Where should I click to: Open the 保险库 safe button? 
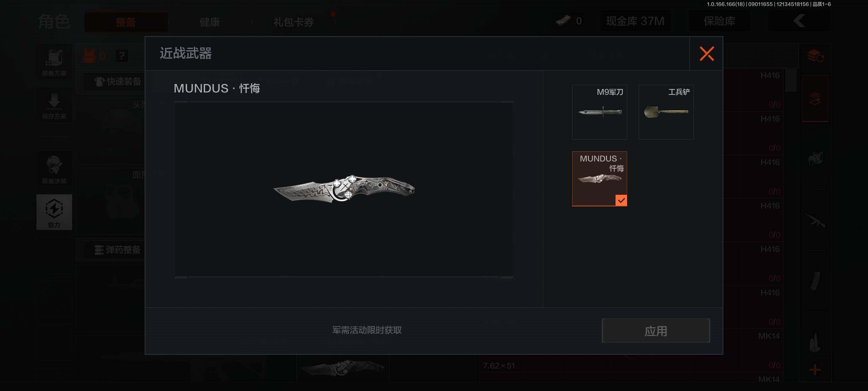coord(719,21)
